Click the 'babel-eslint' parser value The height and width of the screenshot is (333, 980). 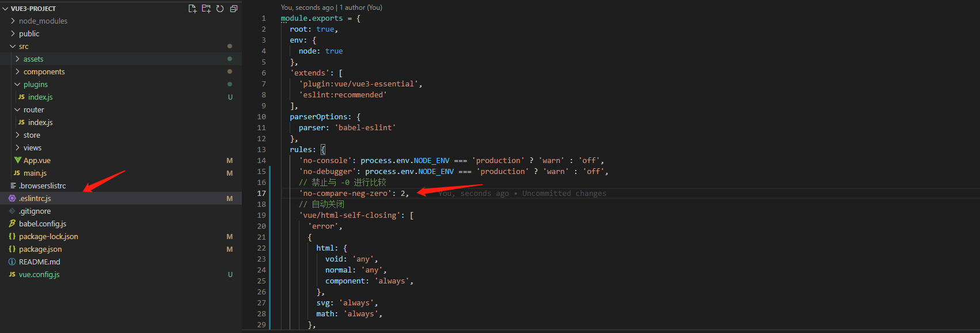pos(365,127)
